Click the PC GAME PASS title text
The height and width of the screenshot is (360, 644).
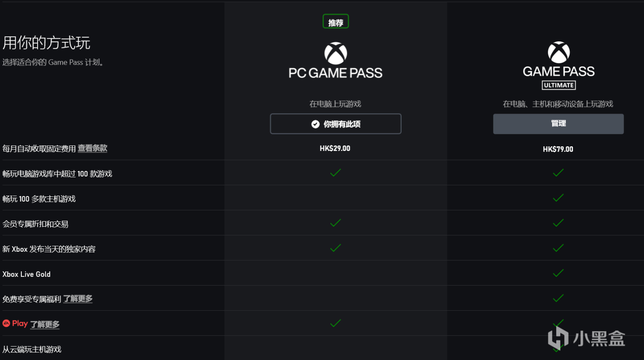pos(335,73)
